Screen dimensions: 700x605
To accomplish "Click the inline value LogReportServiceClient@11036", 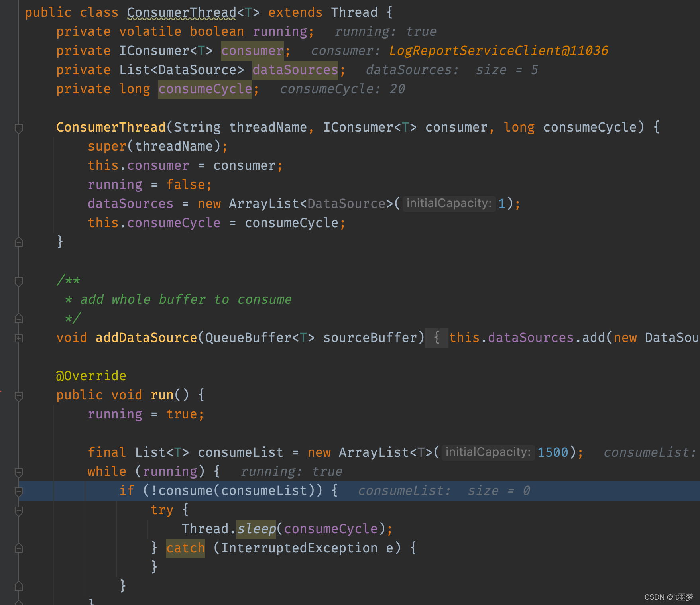I will [498, 51].
